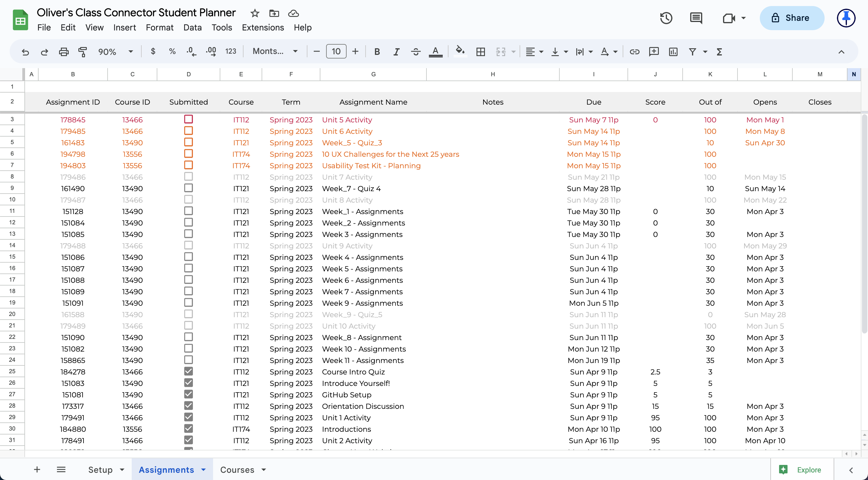Viewport: 868px width, 480px height.
Task: Increase decimal places
Action: coord(211,51)
